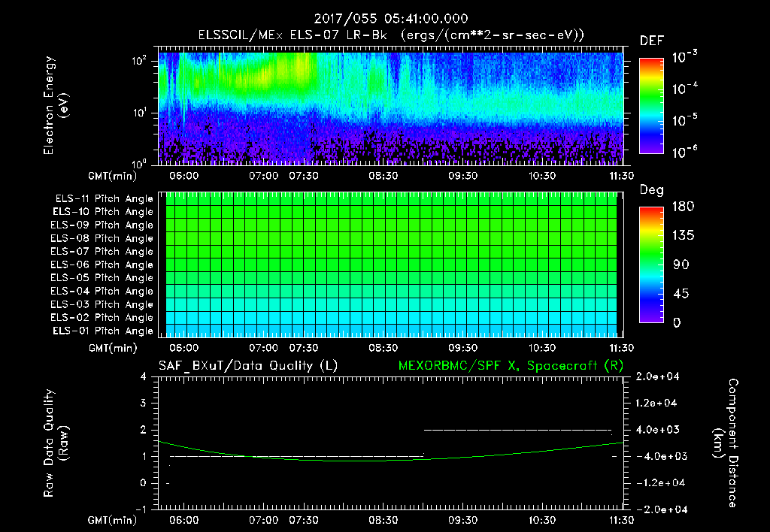770x532 pixels.
Task: Click the 135 label on Deg scale
Action: [683, 236]
